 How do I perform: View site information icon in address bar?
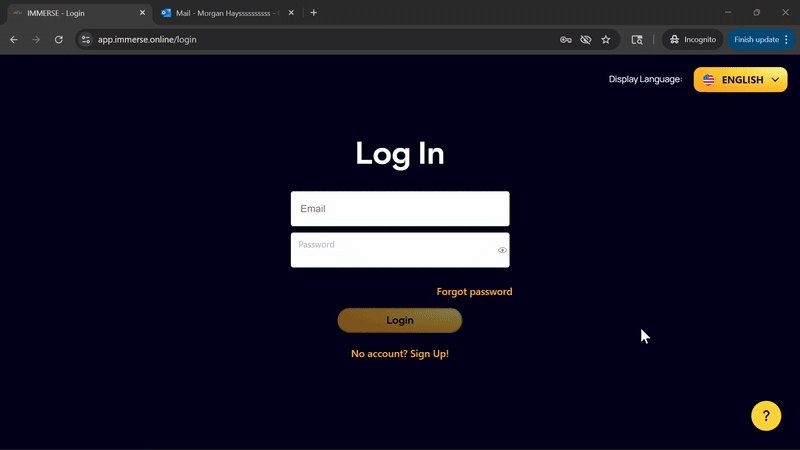pos(86,39)
